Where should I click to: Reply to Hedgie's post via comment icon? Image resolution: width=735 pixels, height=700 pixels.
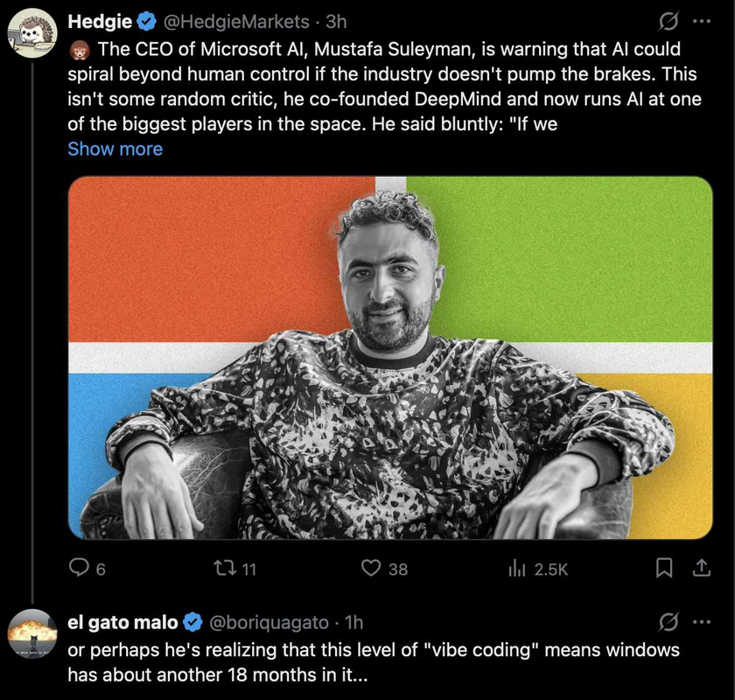click(80, 569)
